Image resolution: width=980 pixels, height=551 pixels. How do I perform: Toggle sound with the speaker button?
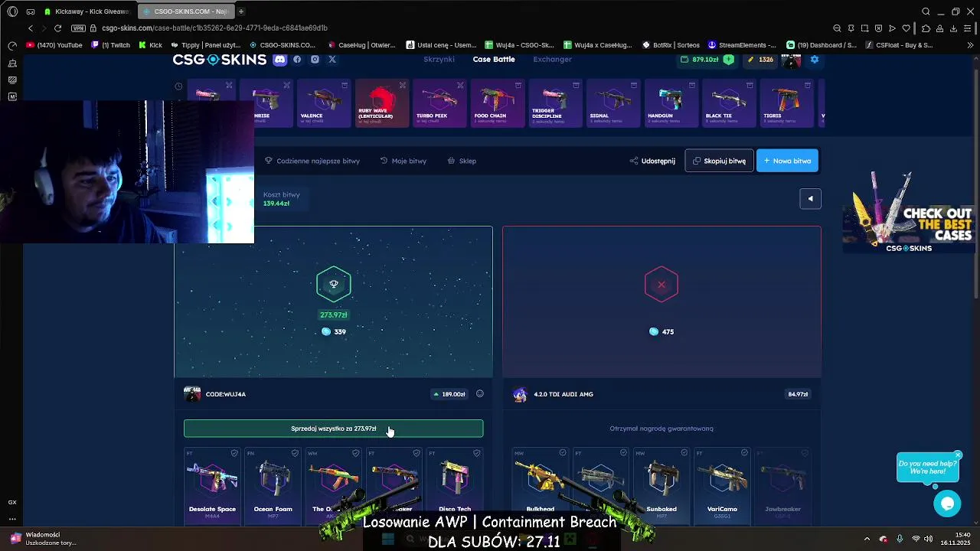[810, 199]
